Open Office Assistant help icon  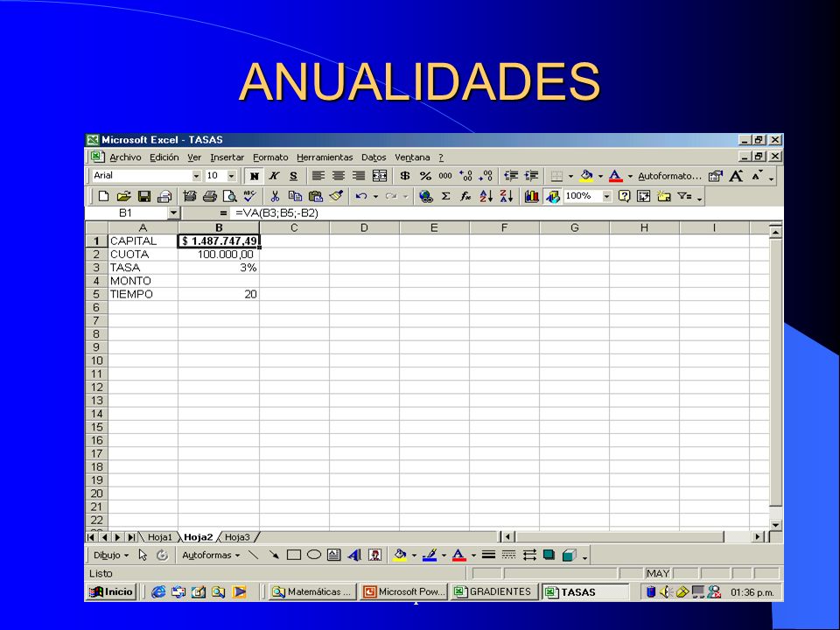click(624, 196)
